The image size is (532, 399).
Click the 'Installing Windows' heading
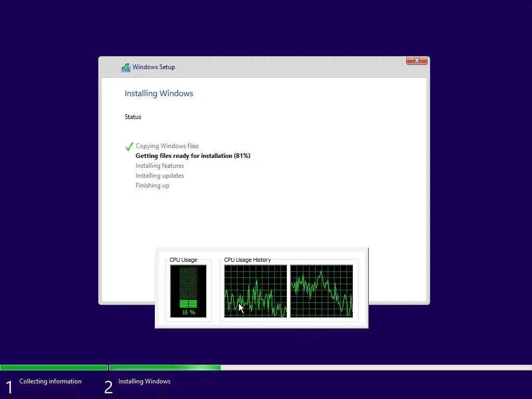tap(159, 94)
